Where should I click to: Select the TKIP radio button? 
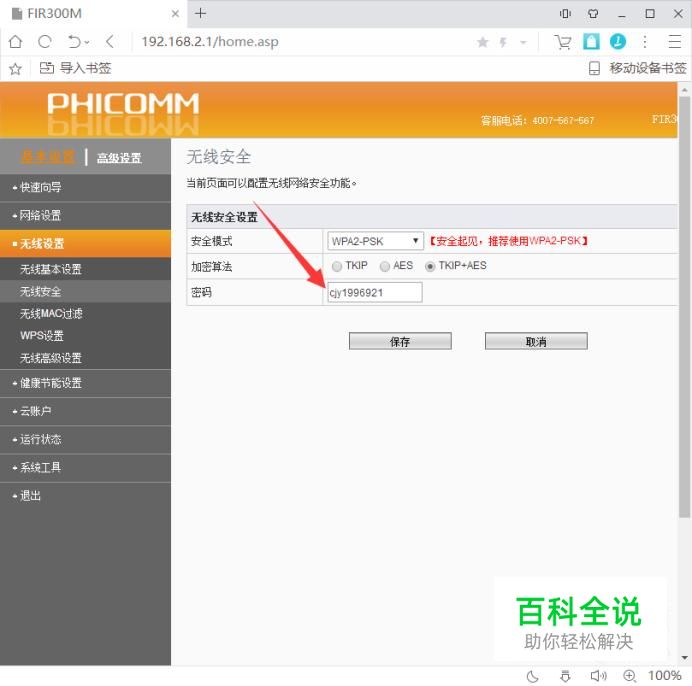point(337,266)
